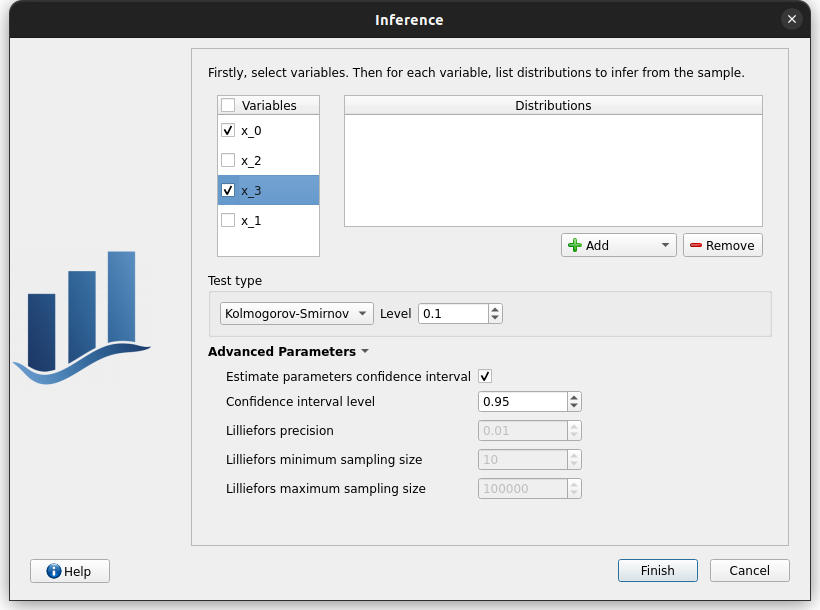Decrease confidence interval level with down arrow
This screenshot has height=610, width=820.
click(574, 406)
